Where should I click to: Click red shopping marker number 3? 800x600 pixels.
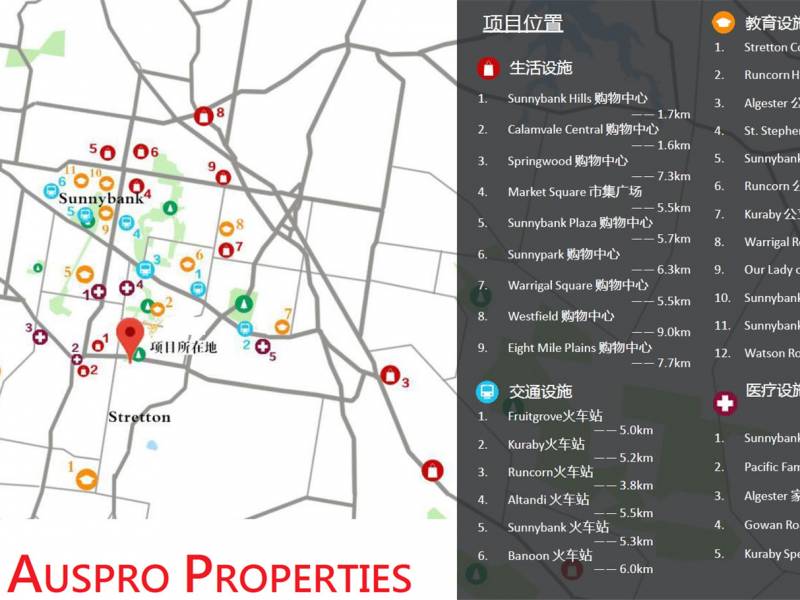tap(390, 376)
